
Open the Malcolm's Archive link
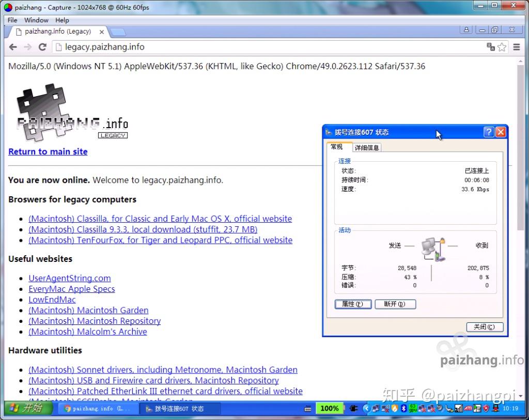[88, 332]
